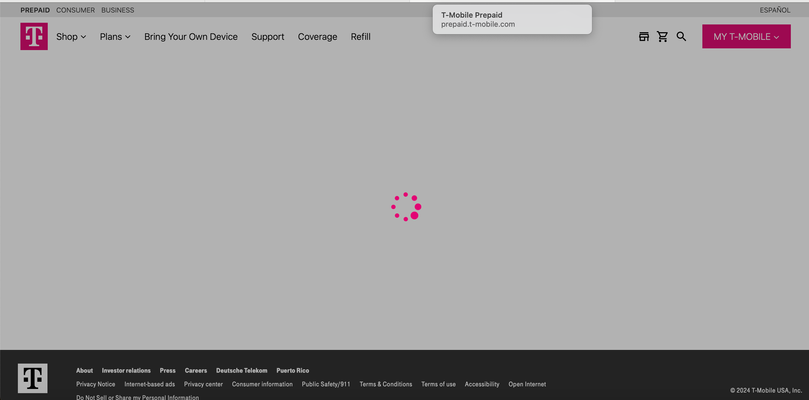Open the Public Safety/911 link
809x400 pixels.
point(326,384)
